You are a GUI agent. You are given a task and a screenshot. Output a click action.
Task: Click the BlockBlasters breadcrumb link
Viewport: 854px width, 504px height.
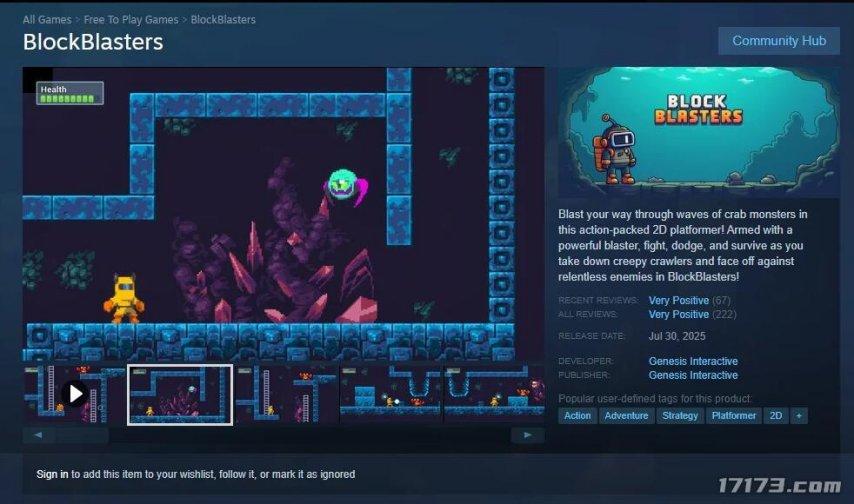click(x=223, y=20)
